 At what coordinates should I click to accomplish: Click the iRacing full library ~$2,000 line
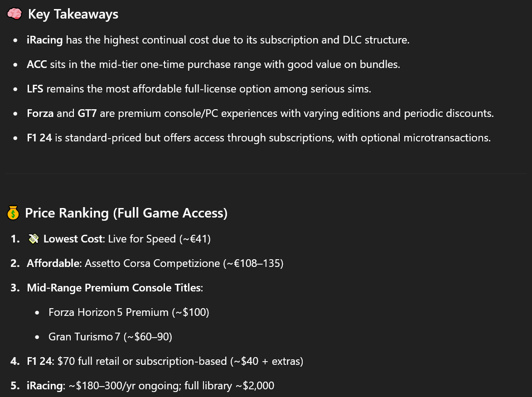coord(171,386)
